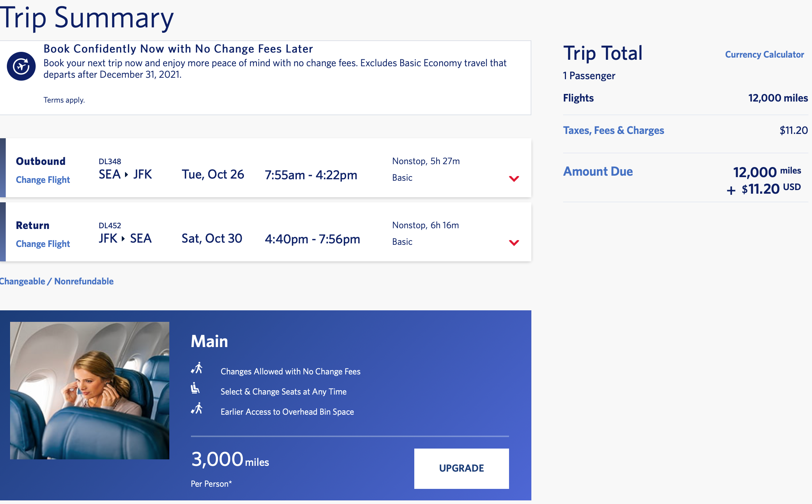Click the Changeable / Nonrefundable link
This screenshot has width=812, height=504.
(57, 281)
